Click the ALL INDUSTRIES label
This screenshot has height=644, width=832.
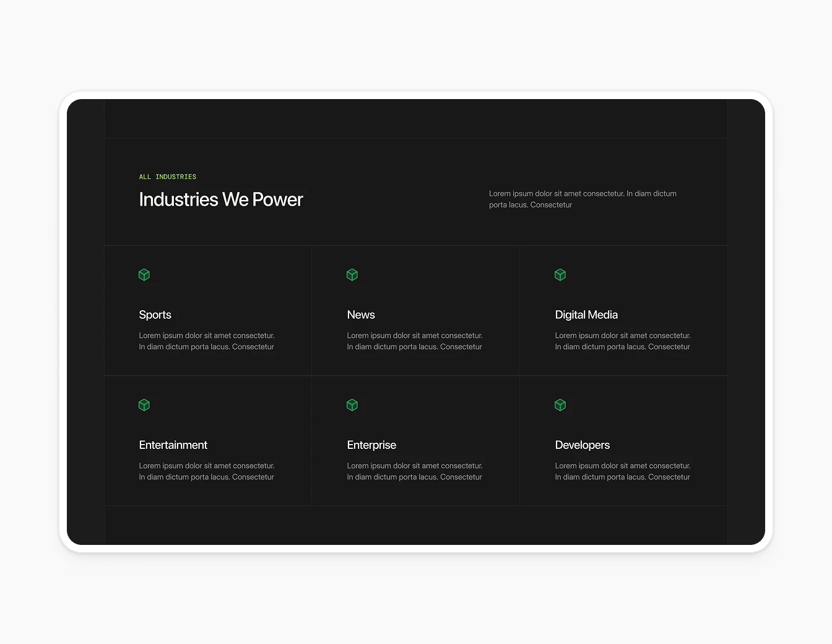[x=167, y=176]
